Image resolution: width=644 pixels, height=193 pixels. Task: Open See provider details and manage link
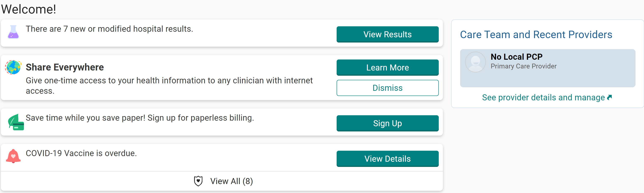coord(543,98)
